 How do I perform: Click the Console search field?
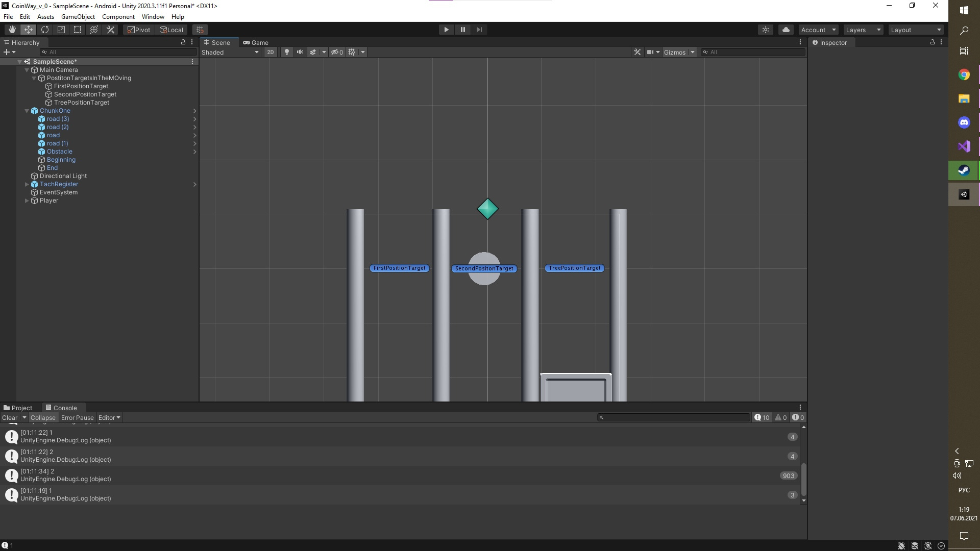pyautogui.click(x=674, y=417)
